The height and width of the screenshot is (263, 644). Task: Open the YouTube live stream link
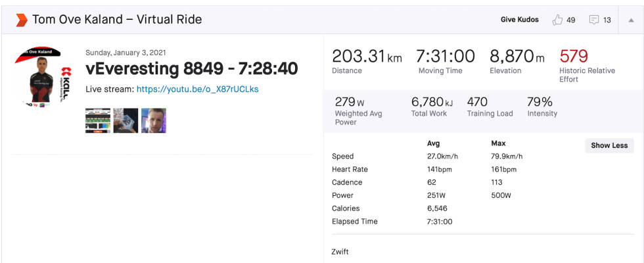198,89
